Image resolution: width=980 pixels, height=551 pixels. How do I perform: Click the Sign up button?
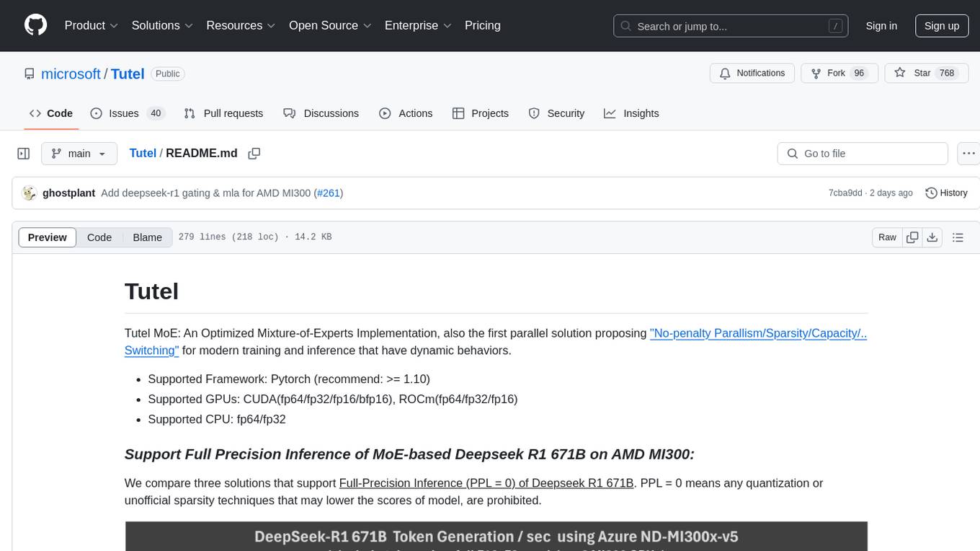tap(942, 26)
